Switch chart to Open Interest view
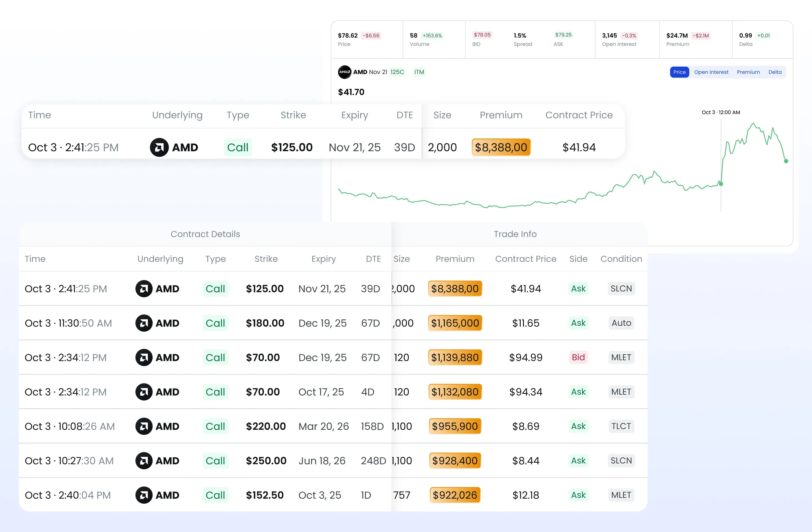 point(711,72)
